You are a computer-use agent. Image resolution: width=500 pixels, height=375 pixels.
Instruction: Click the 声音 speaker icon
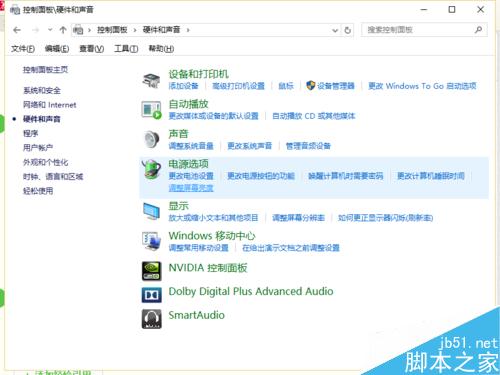coord(151,139)
